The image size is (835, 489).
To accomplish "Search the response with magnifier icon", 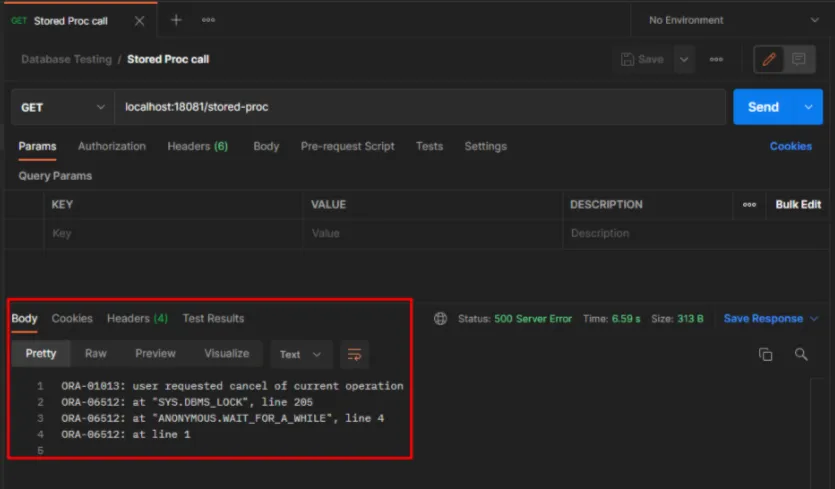I will [801, 354].
